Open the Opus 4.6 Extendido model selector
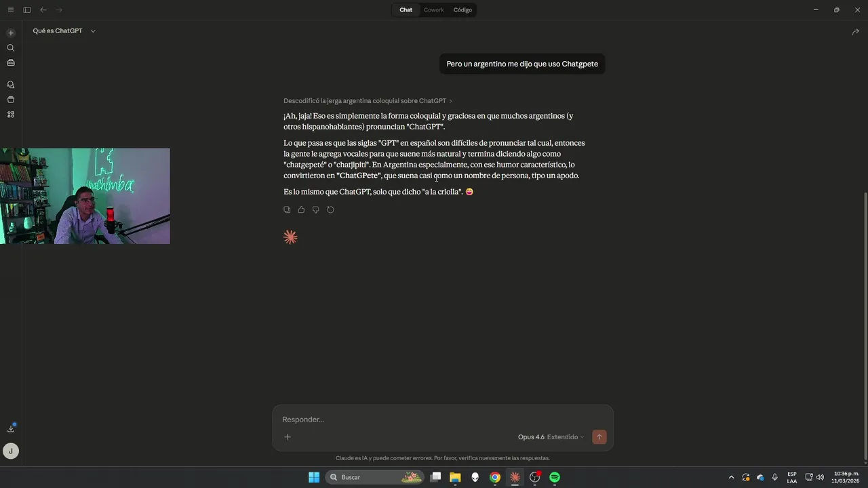The width and height of the screenshot is (868, 488). 551,437
